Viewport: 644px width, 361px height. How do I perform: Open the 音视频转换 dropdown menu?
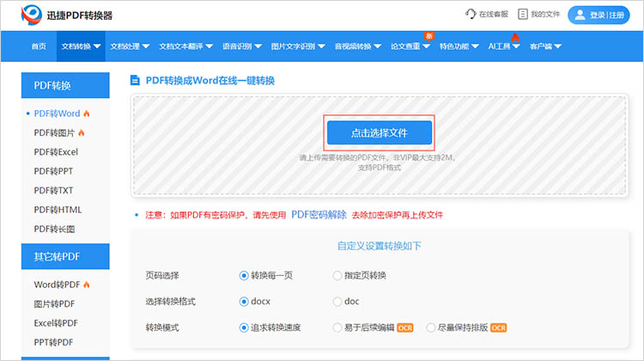pyautogui.click(x=357, y=46)
